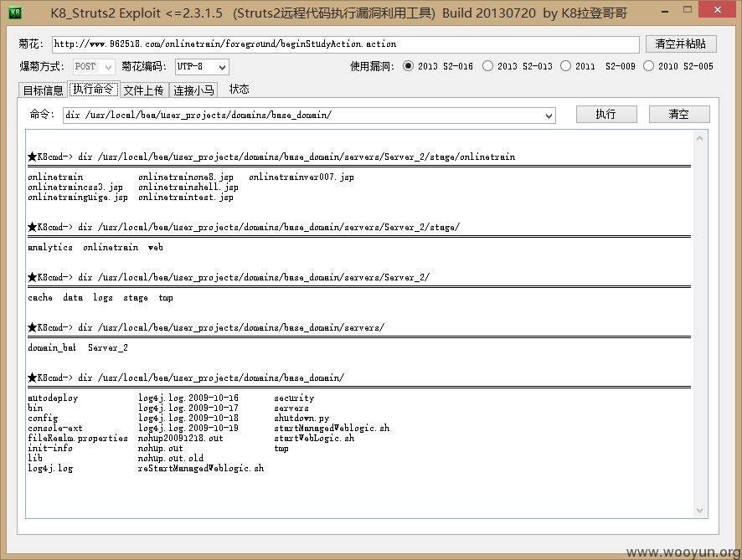The image size is (742, 560).
Task: Click onlinetrainshell.jsp in the output
Action: point(188,188)
